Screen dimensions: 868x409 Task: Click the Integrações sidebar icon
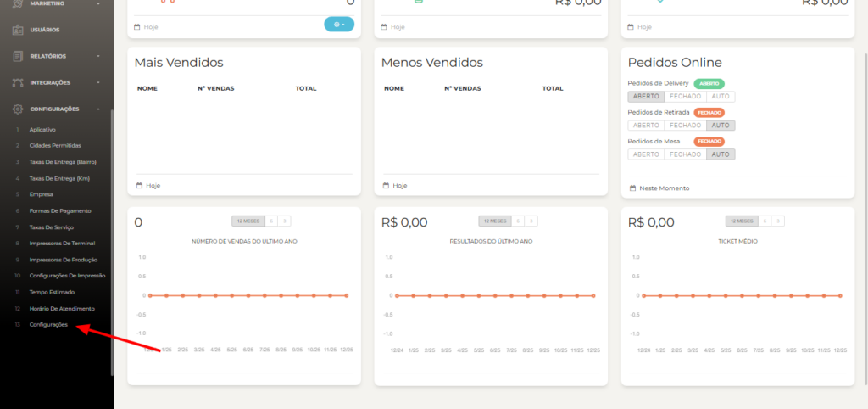tap(18, 82)
